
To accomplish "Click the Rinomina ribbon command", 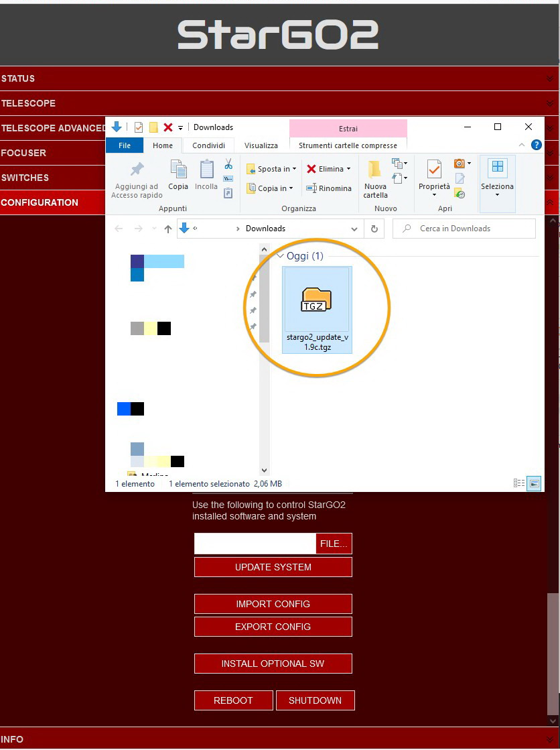I will [x=329, y=188].
